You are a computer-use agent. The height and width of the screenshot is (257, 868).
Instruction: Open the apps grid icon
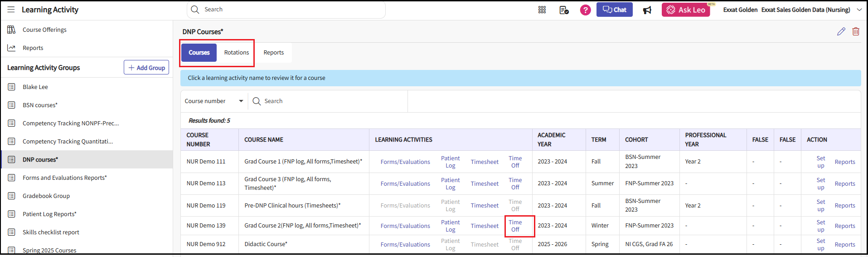(x=542, y=10)
